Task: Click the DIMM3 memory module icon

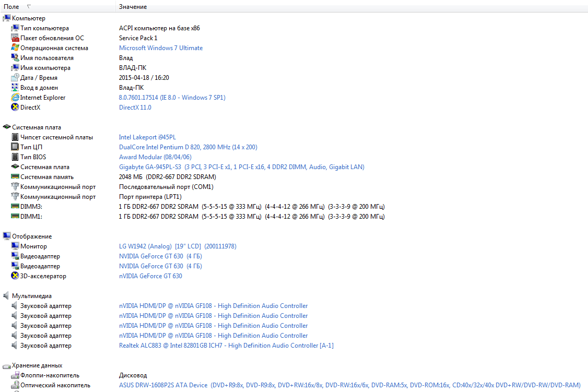Action: (x=15, y=207)
